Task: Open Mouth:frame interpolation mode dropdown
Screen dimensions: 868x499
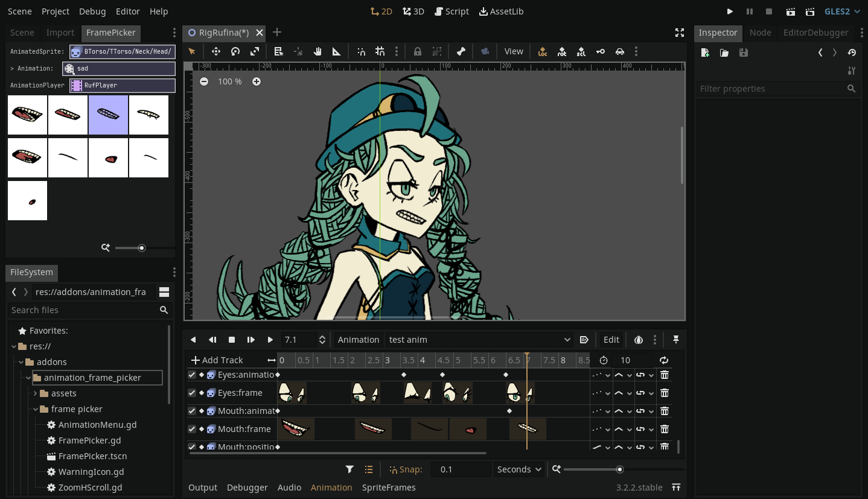Action: [x=623, y=429]
